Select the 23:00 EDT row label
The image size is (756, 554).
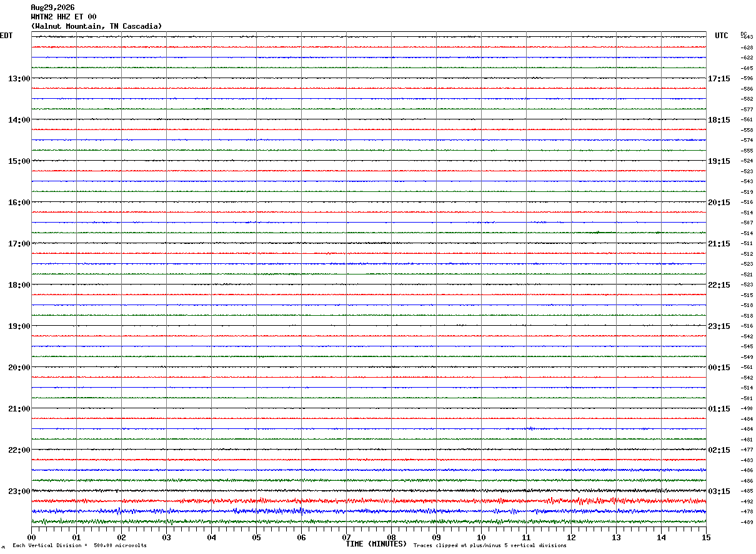click(x=19, y=491)
